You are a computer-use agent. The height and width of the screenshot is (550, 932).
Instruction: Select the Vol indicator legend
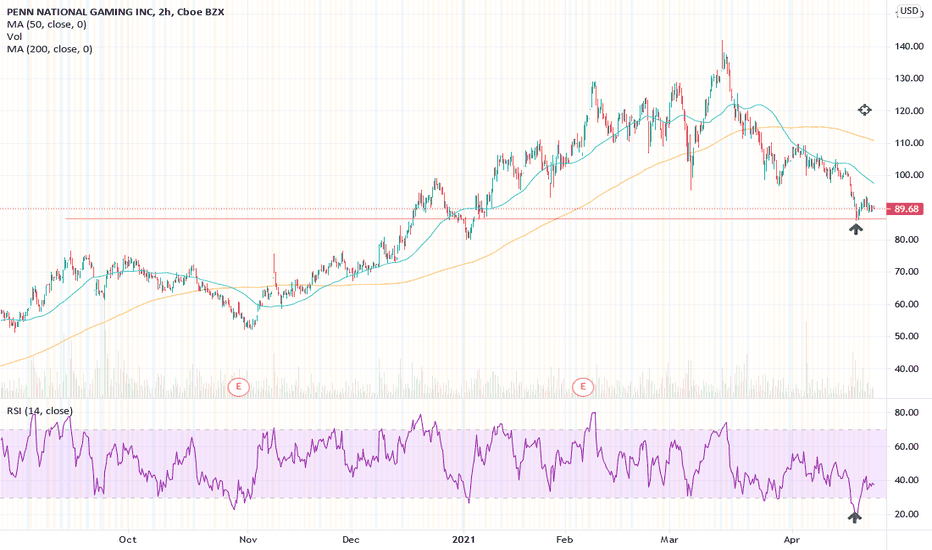[x=14, y=37]
